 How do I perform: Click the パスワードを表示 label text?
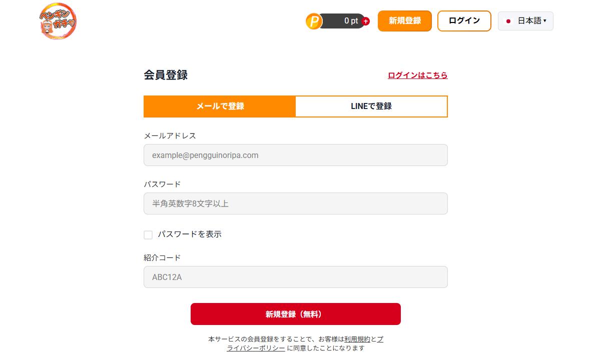(190, 234)
